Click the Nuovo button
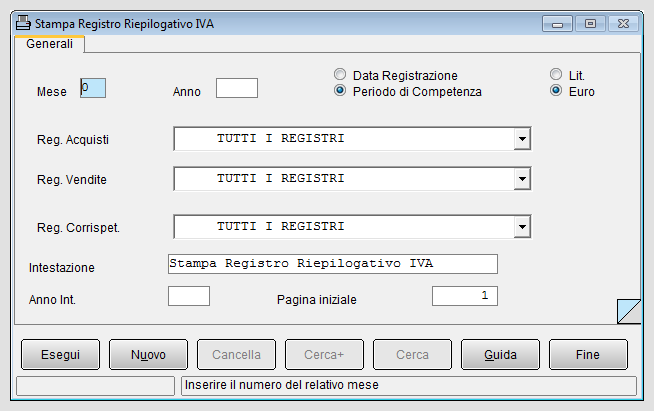 [x=148, y=355]
